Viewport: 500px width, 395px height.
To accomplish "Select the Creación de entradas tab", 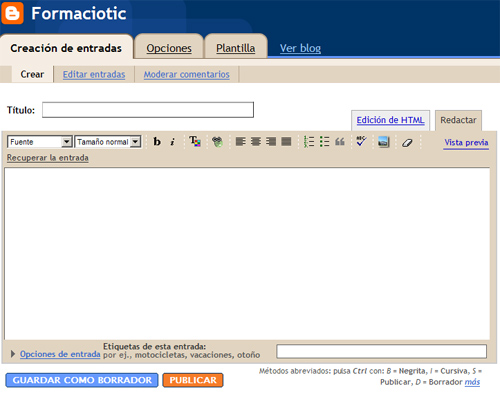I will pos(66,48).
